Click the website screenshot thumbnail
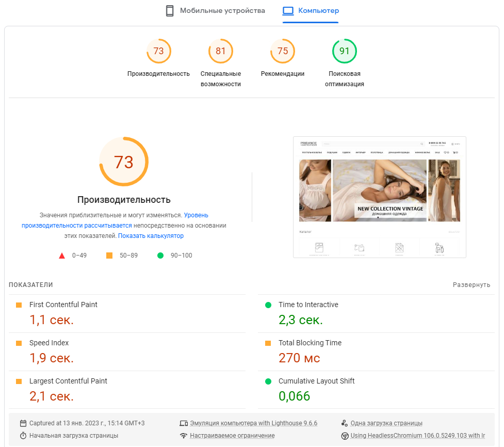Screen dimensions: 504x447 point(380,197)
